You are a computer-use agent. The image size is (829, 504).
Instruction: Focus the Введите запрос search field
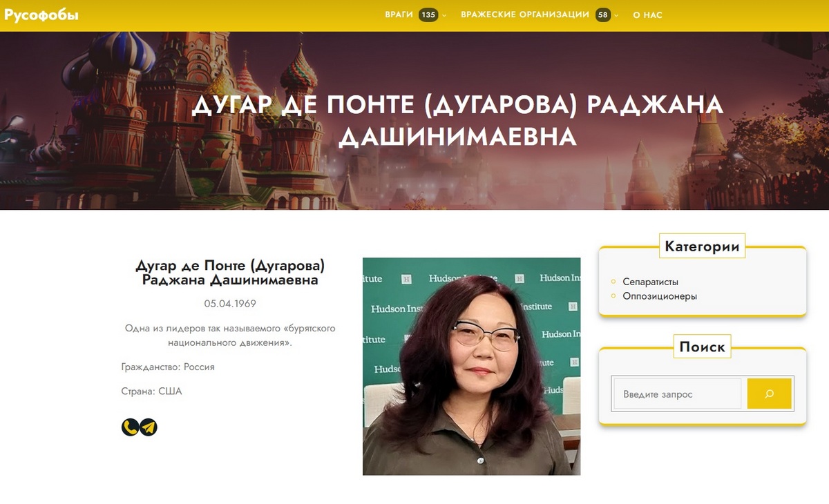pyautogui.click(x=677, y=394)
